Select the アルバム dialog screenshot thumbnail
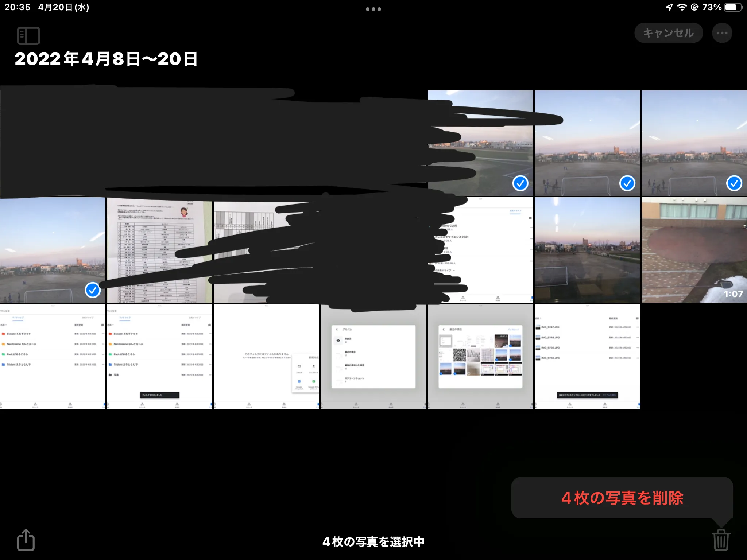This screenshot has width=747, height=560. [373, 357]
